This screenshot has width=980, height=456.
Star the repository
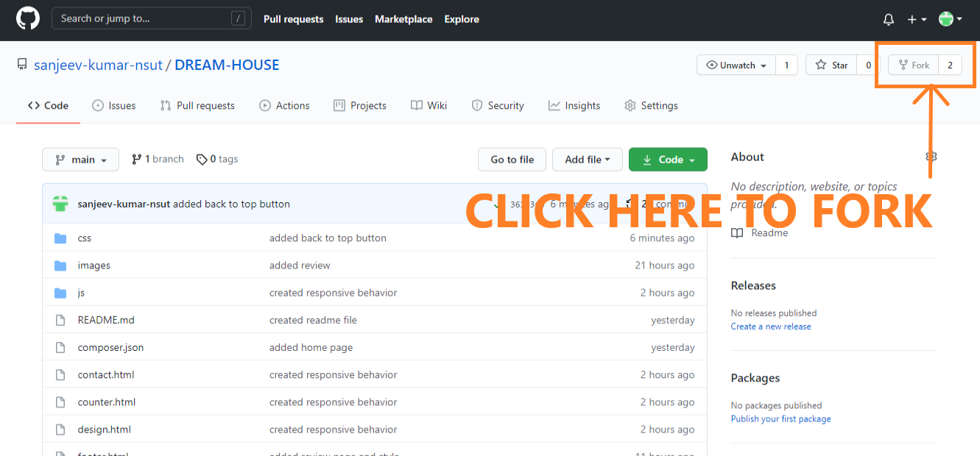click(x=831, y=65)
